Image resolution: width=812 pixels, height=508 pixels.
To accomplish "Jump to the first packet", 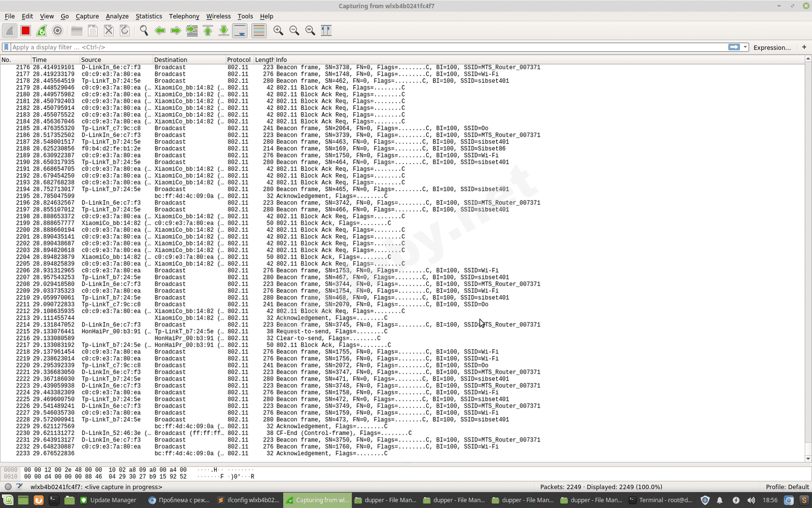I will 208,30.
